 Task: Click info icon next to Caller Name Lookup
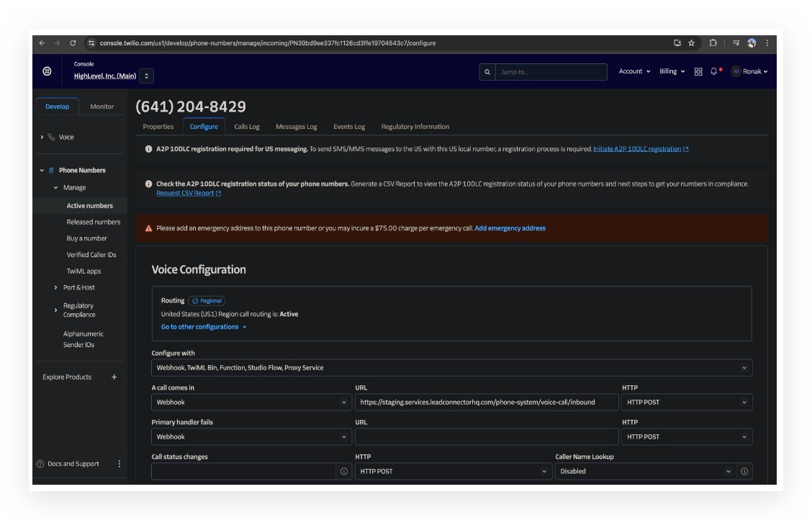[744, 471]
